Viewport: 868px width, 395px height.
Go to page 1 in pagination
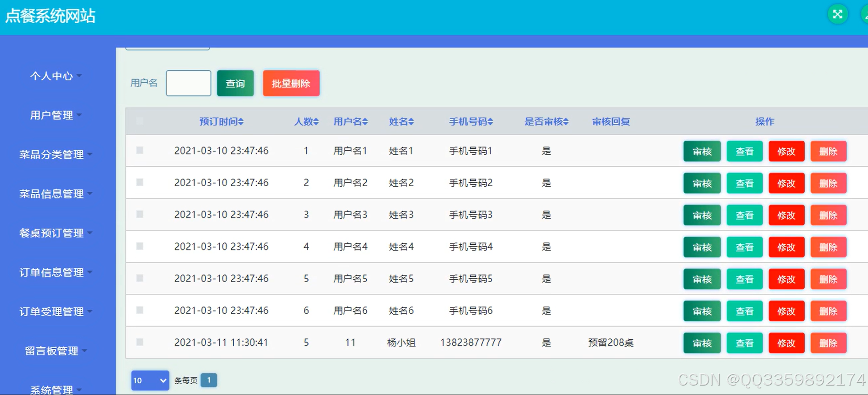pyautogui.click(x=209, y=380)
